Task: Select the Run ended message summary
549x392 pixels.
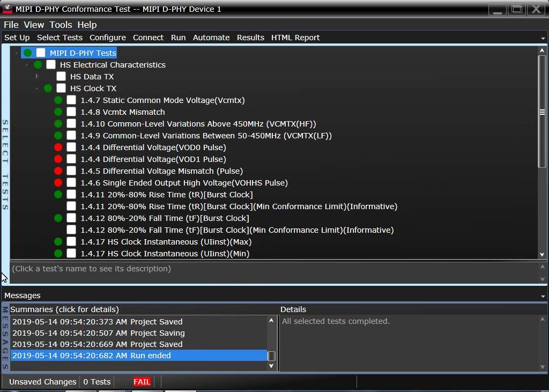Action: coord(138,356)
